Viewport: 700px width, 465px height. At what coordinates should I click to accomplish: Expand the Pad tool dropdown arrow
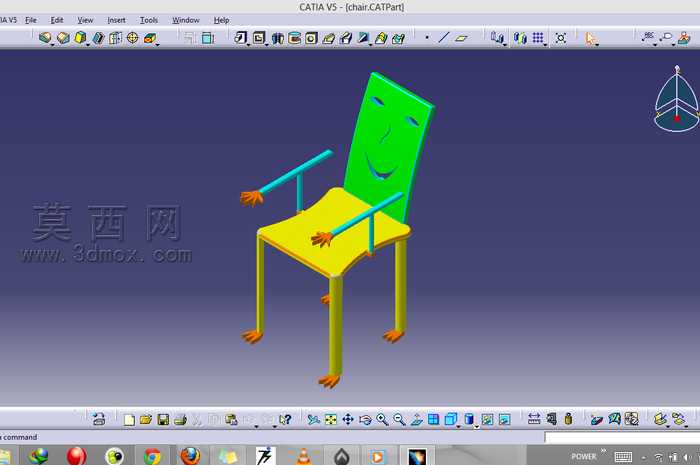52,45
